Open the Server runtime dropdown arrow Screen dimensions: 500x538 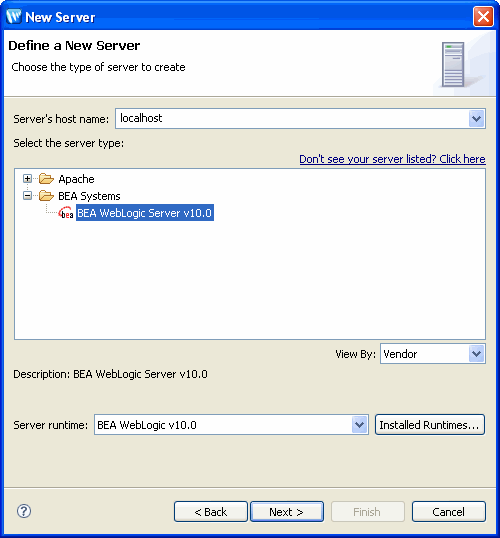click(x=359, y=425)
